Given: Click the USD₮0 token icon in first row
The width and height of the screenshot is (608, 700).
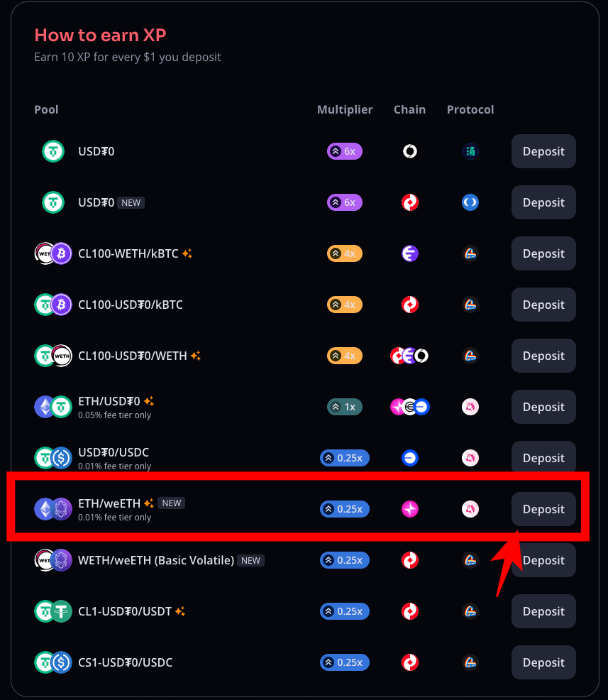Looking at the screenshot, I should 53,151.
